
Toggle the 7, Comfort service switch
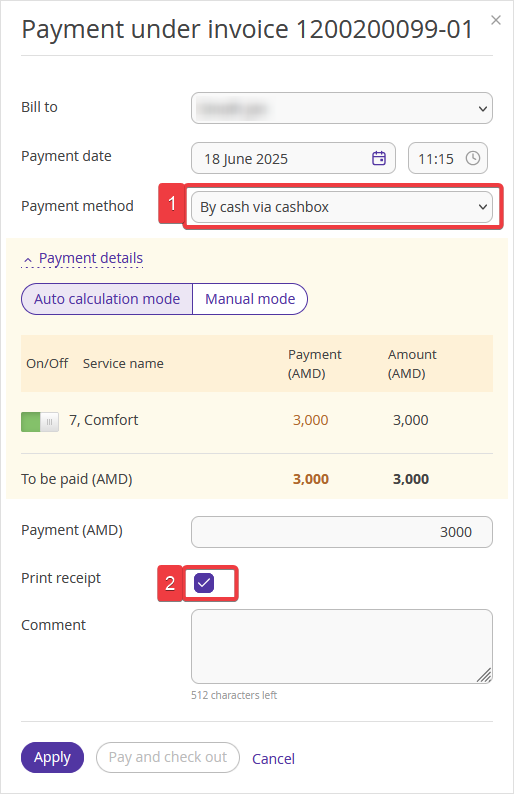(40, 421)
